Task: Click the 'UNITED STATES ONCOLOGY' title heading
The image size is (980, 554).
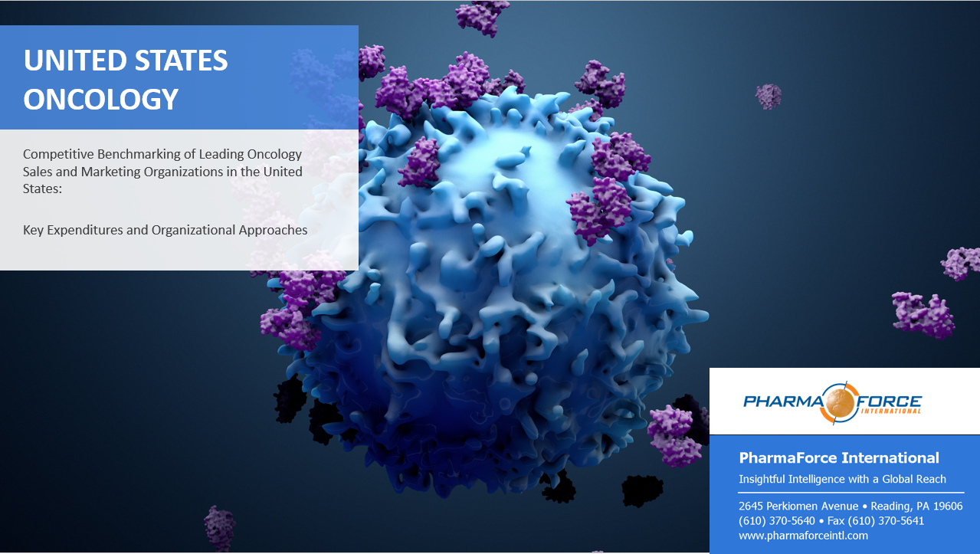Action: [x=126, y=80]
